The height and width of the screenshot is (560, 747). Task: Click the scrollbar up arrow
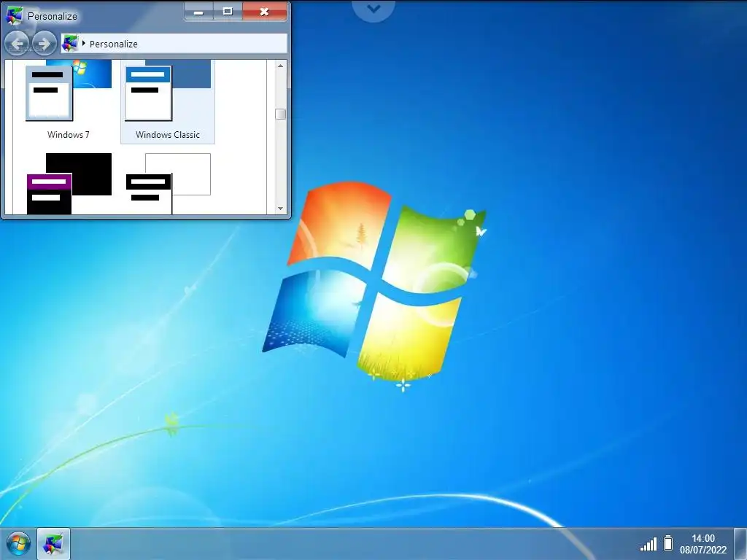(x=280, y=66)
